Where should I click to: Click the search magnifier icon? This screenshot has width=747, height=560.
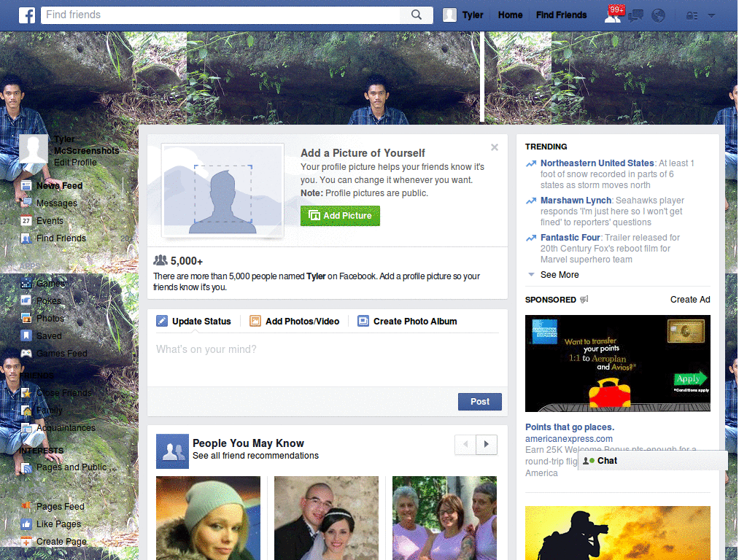pos(417,15)
